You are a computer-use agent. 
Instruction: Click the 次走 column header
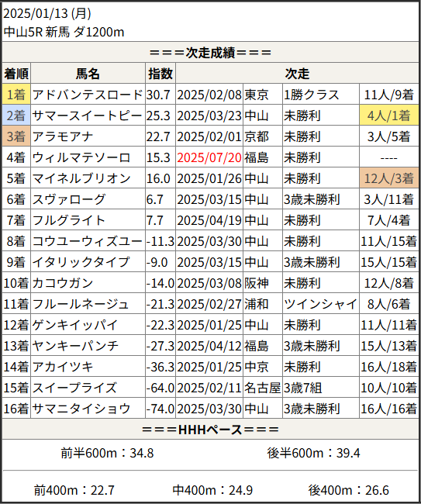click(x=297, y=74)
